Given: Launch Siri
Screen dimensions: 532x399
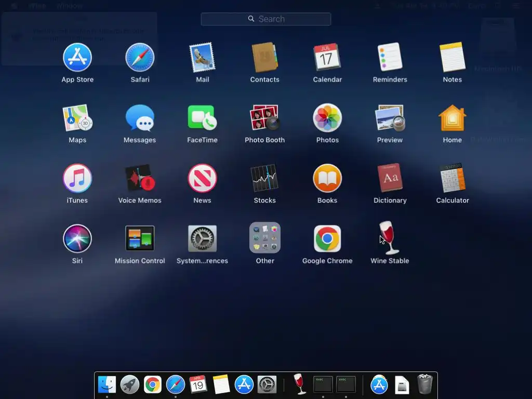Looking at the screenshot, I should tap(77, 238).
